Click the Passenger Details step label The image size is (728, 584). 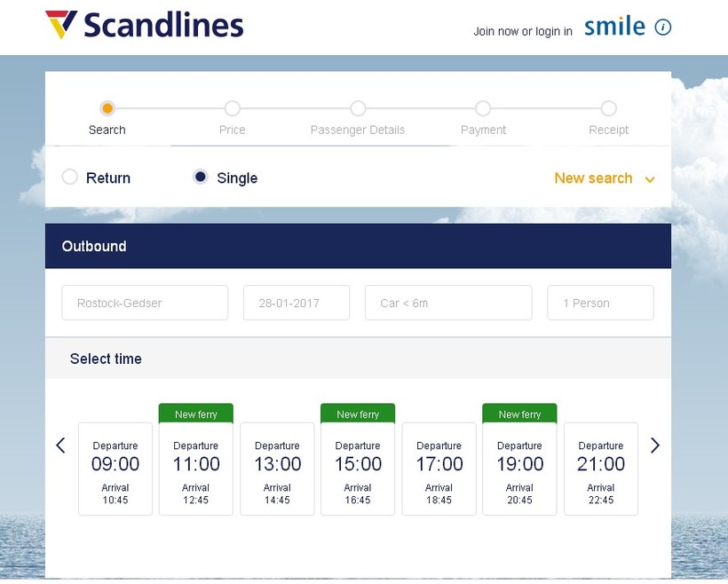[358, 130]
